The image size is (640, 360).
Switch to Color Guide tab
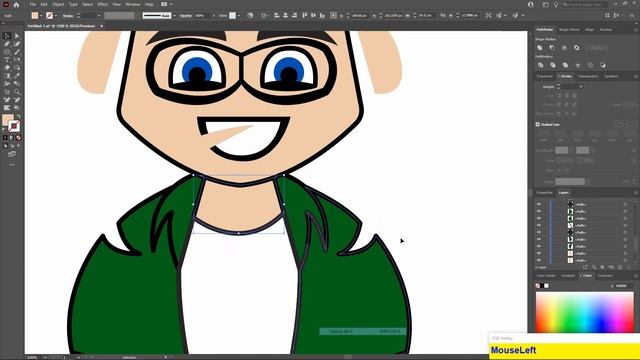click(x=546, y=276)
